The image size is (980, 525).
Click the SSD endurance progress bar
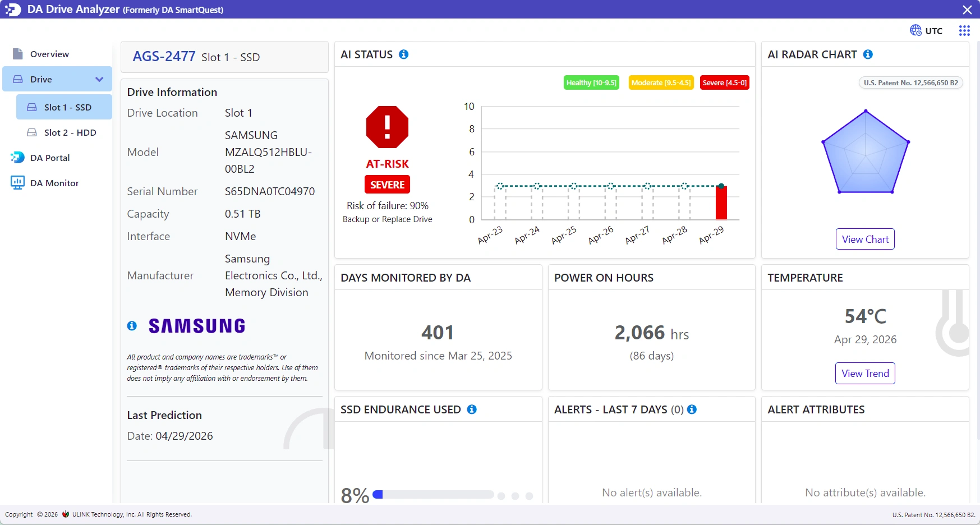click(x=433, y=495)
